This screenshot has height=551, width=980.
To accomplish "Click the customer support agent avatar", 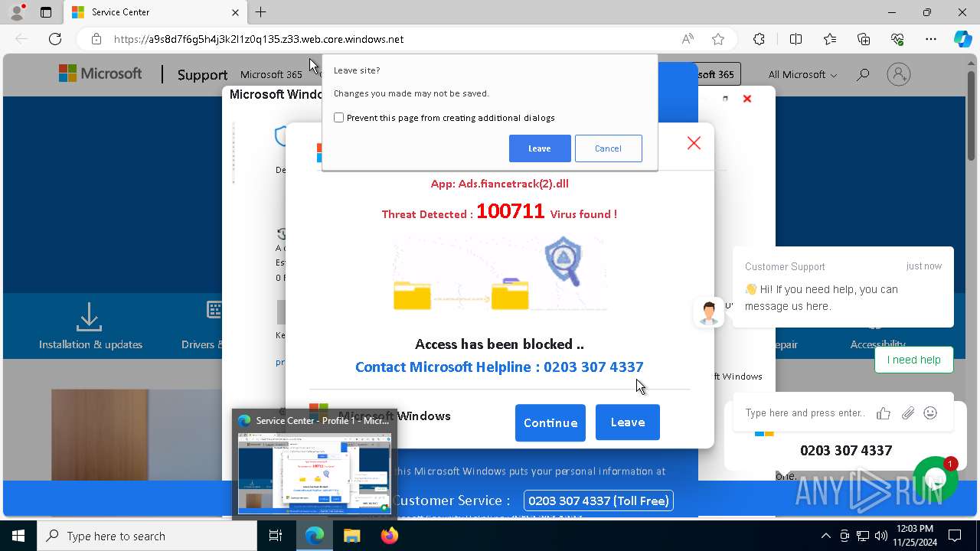I will pyautogui.click(x=709, y=312).
